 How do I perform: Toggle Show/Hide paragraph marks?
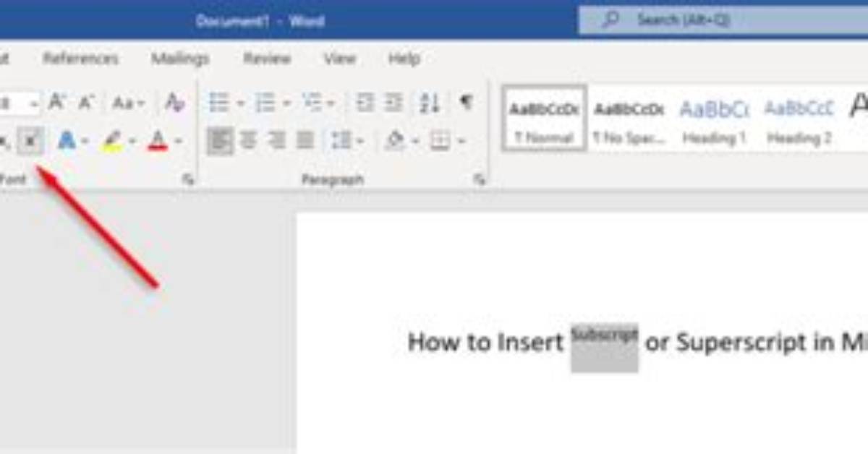(x=467, y=103)
